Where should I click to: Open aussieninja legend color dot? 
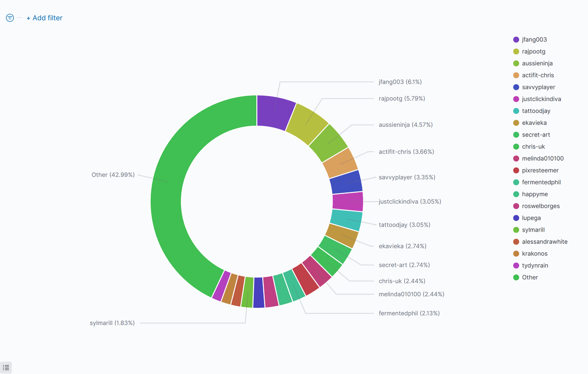pyautogui.click(x=516, y=63)
